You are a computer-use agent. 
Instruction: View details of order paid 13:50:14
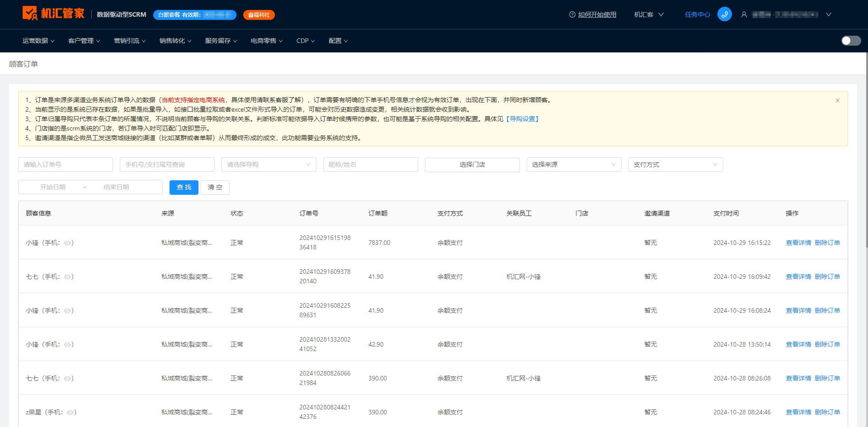798,344
